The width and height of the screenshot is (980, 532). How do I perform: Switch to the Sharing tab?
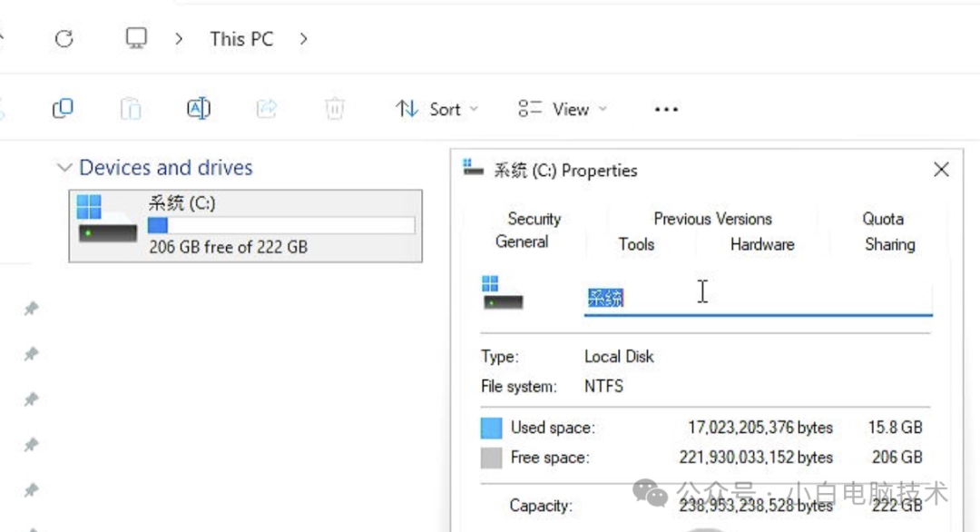point(890,244)
